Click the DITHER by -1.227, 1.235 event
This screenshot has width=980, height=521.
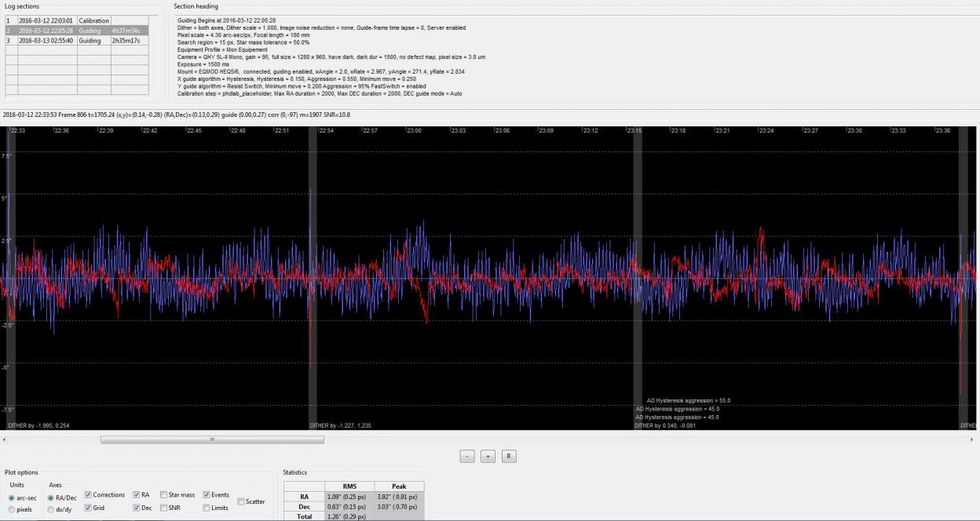tap(341, 425)
